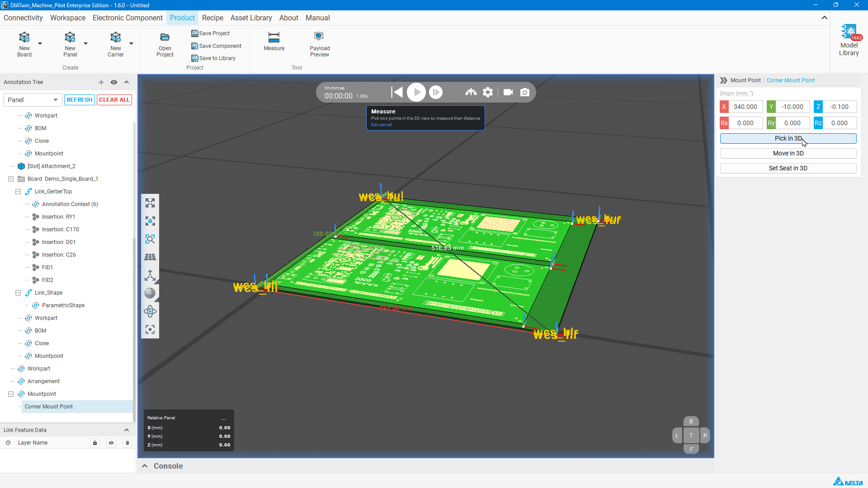Click the focus target icon at toolbar bottom
The image size is (868, 488).
(x=150, y=329)
